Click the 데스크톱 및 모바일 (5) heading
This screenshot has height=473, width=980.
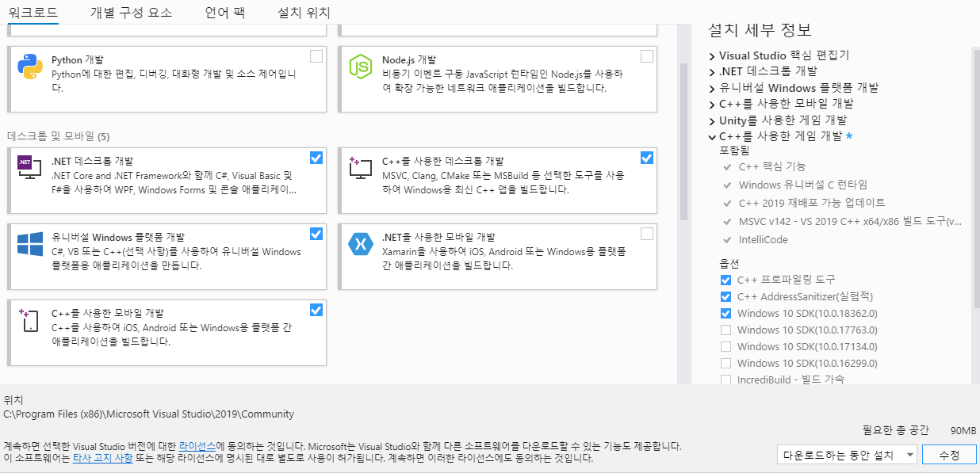pos(59,135)
